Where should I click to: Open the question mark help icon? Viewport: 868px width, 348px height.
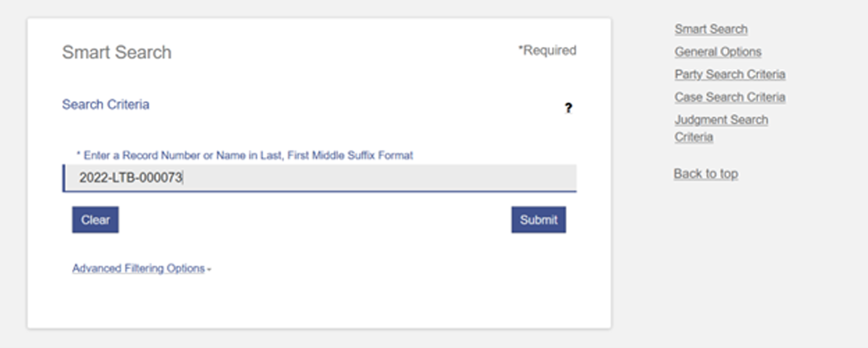[568, 108]
